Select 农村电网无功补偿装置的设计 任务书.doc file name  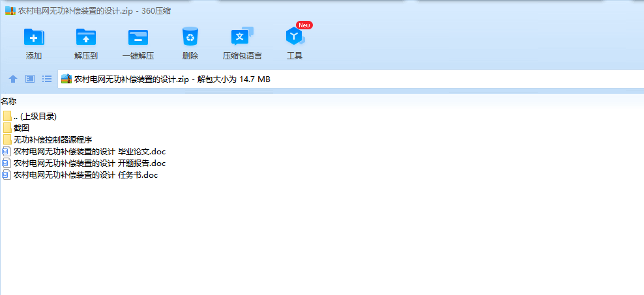pos(85,175)
